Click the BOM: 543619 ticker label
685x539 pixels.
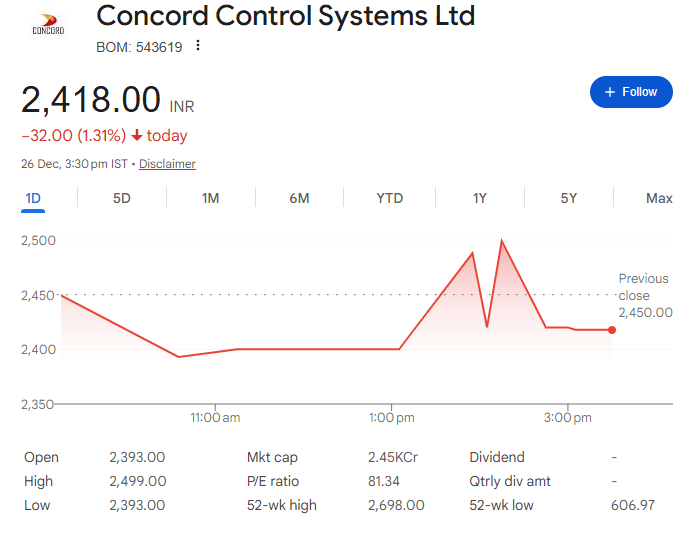pos(139,46)
